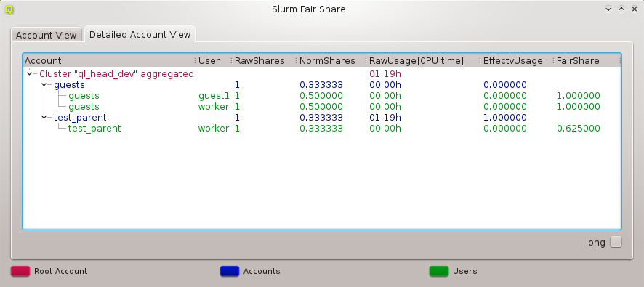The height and width of the screenshot is (287, 644).
Task: Switch to the Account View tab
Action: [x=46, y=35]
